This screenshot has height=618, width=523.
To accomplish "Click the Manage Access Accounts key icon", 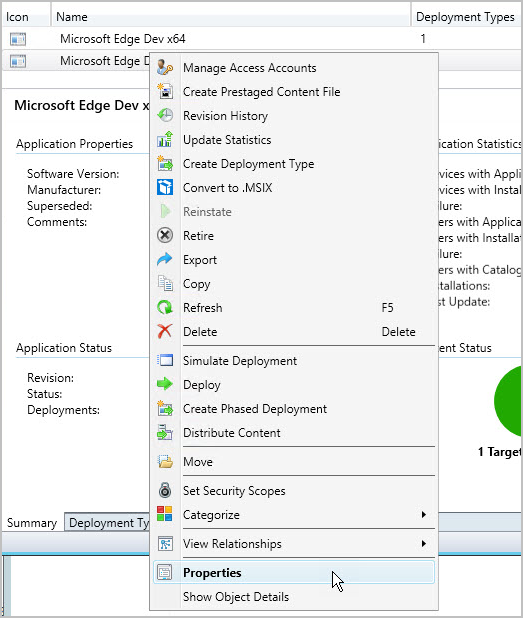I will pos(165,68).
